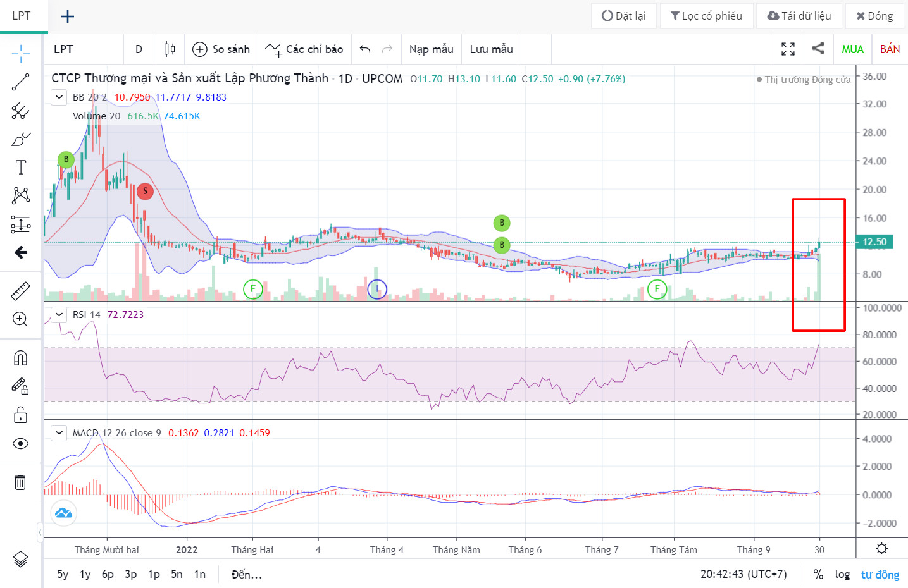Viewport: 908px width, 588px height.
Task: Collapse the MACD indicator legend
Action: [59, 433]
